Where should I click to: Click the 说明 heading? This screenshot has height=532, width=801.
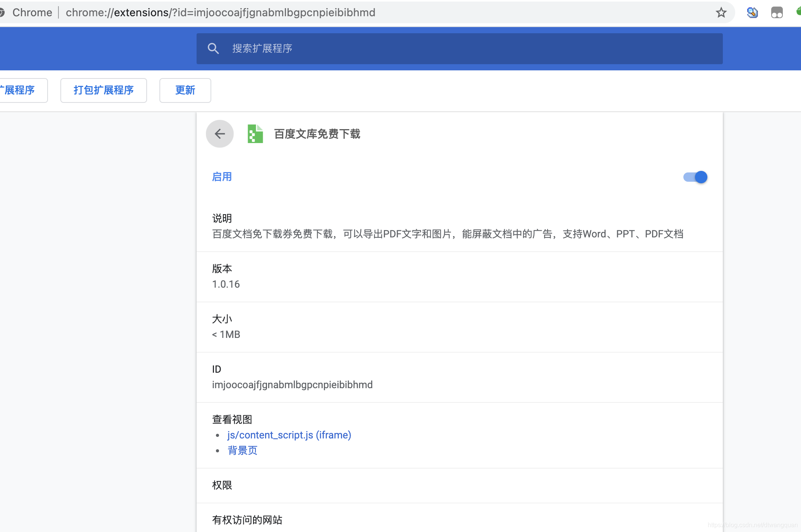(x=222, y=218)
